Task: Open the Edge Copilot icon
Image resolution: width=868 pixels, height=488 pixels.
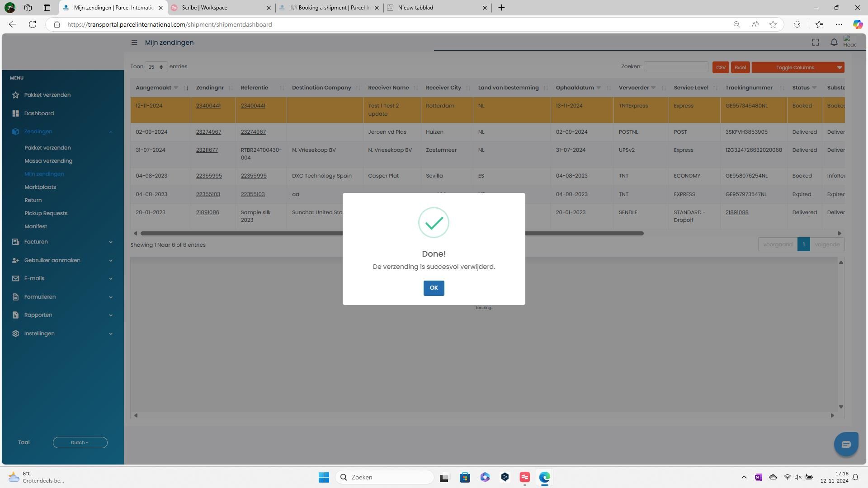Action: point(857,24)
